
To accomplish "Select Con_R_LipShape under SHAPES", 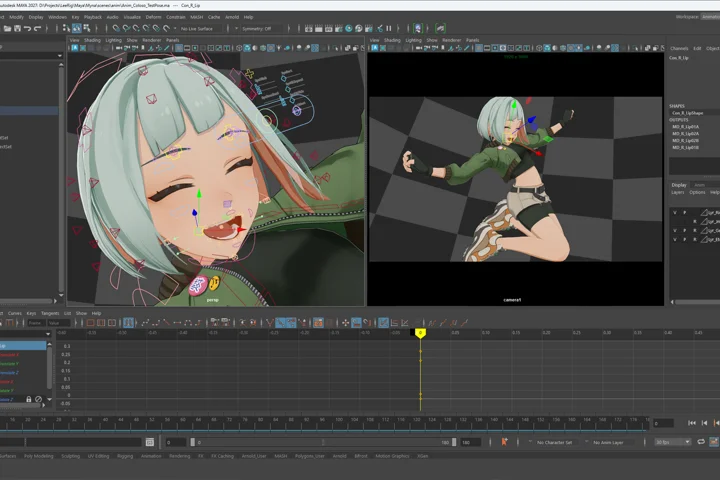I will coord(687,113).
